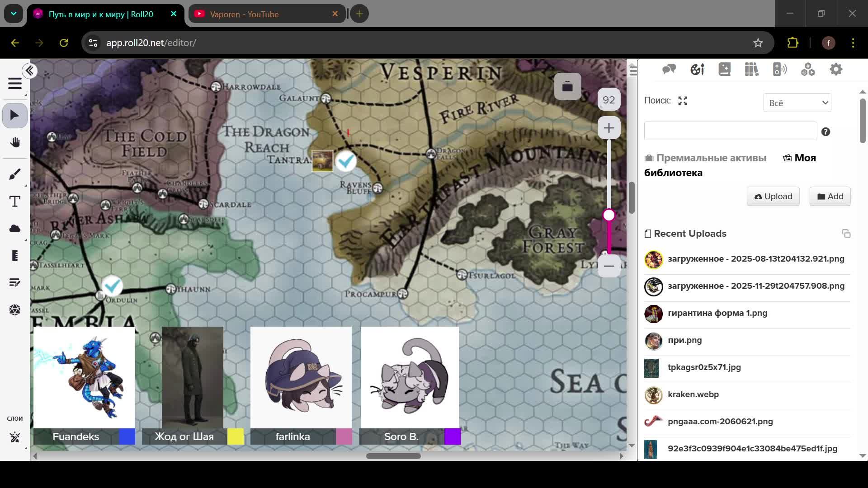Open the Compendium tab icon
This screenshot has width=868, height=488.
(752, 70)
